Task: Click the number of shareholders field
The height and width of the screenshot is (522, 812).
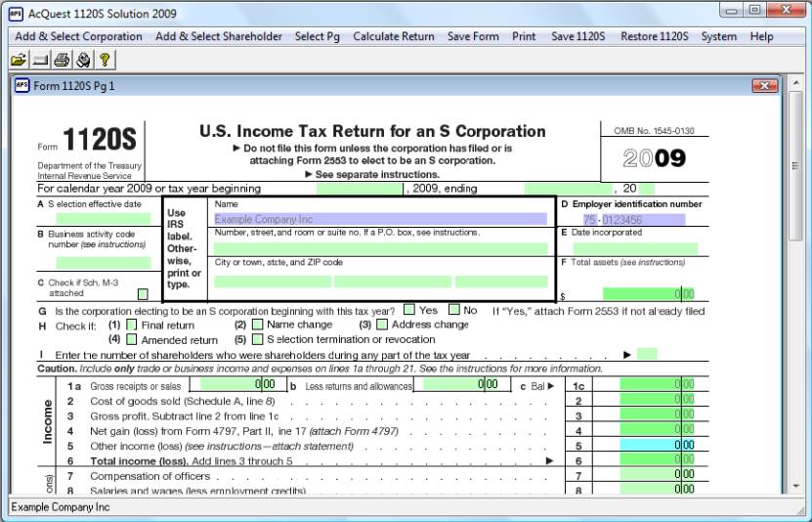Action: tap(647, 354)
